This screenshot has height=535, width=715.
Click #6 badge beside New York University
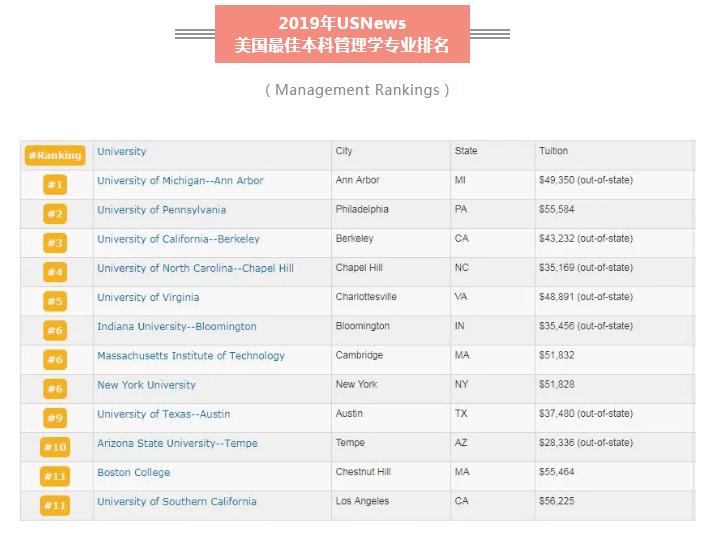(x=55, y=389)
